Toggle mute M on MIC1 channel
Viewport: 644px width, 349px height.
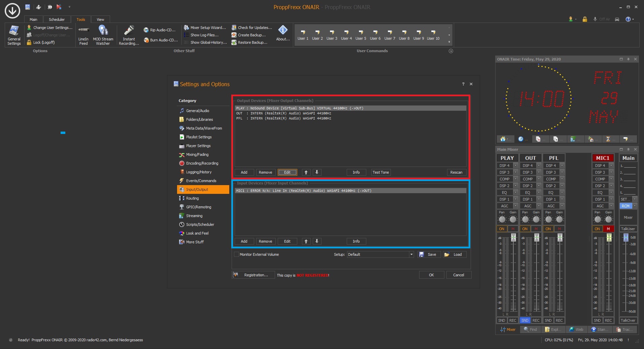pos(608,229)
